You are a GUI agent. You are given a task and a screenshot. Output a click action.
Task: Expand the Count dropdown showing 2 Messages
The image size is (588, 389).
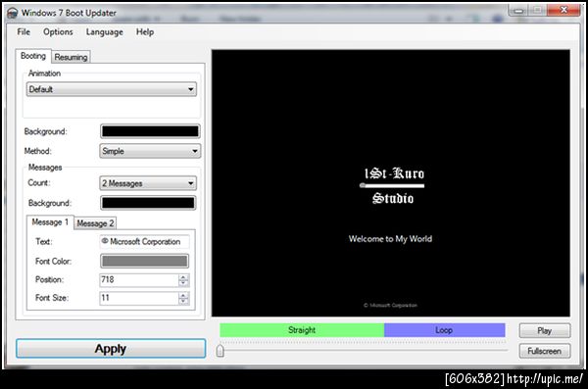pos(148,183)
